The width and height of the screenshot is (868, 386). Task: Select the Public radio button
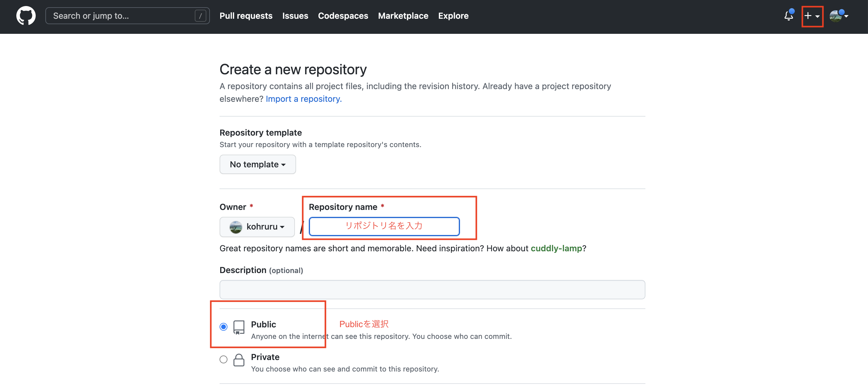point(224,327)
